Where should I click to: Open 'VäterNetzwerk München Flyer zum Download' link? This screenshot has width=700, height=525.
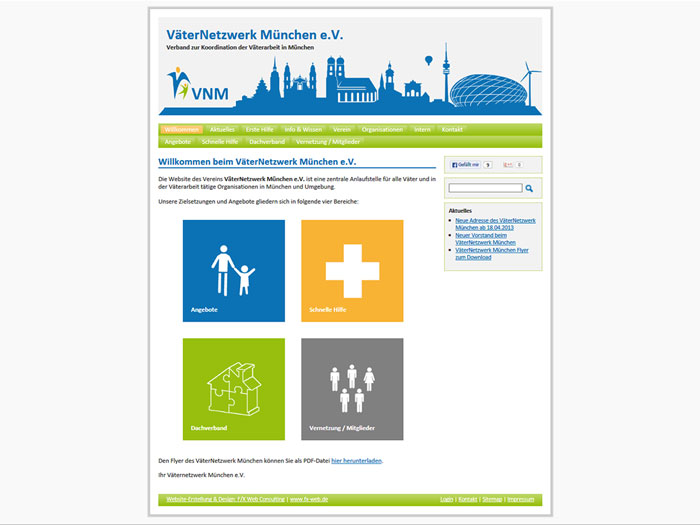492,254
